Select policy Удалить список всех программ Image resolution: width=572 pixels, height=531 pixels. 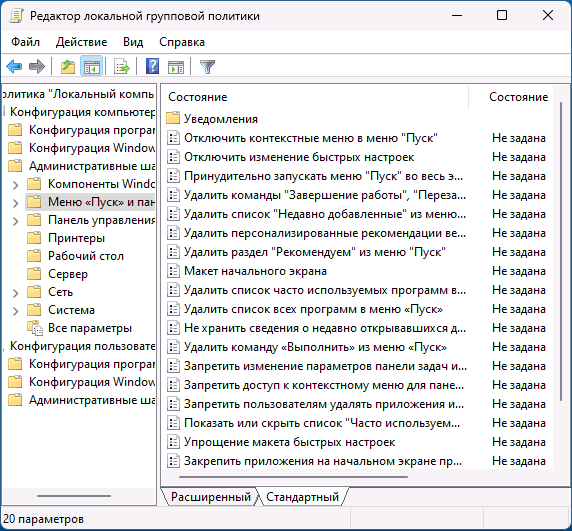pyautogui.click(x=313, y=309)
